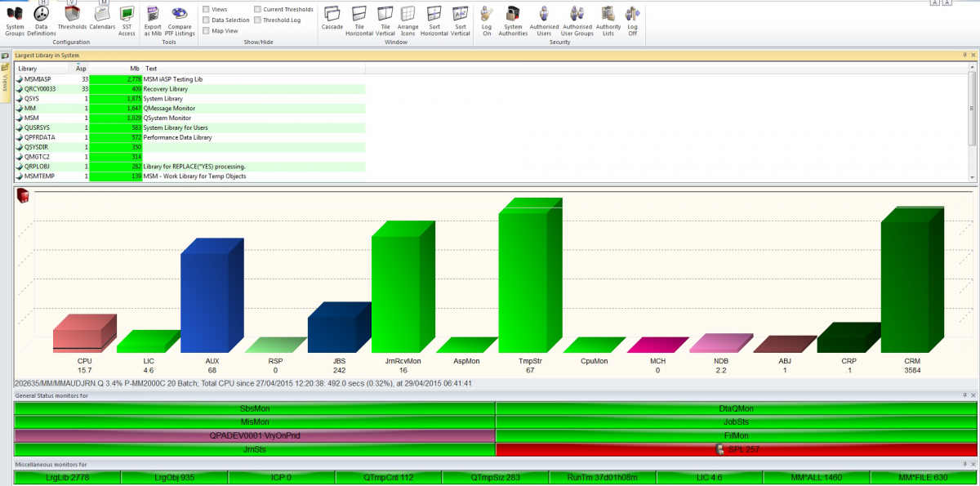Image resolution: width=980 pixels, height=486 pixels.
Task: Open the Views side tab
Action: click(x=6, y=82)
